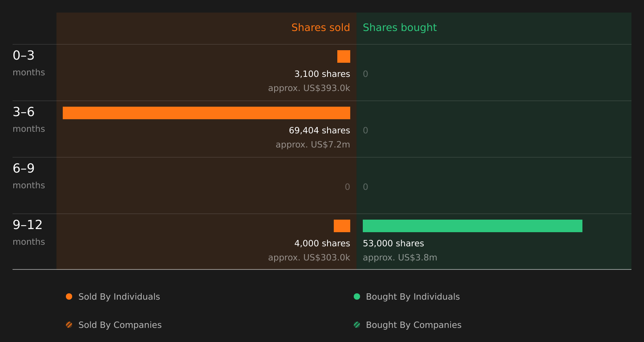644x342 pixels.
Task: Click the approx. US$303.0k value
Action: [309, 258]
